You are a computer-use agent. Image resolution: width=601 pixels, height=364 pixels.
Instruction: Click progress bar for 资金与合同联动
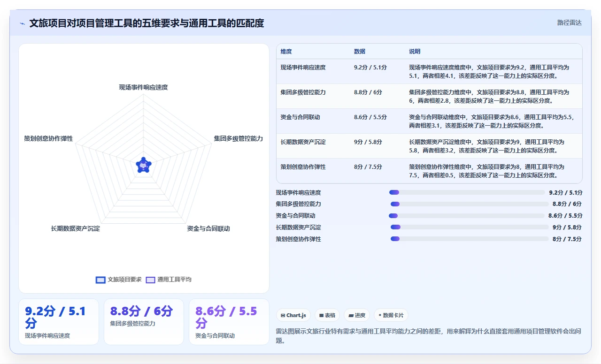tap(467, 216)
